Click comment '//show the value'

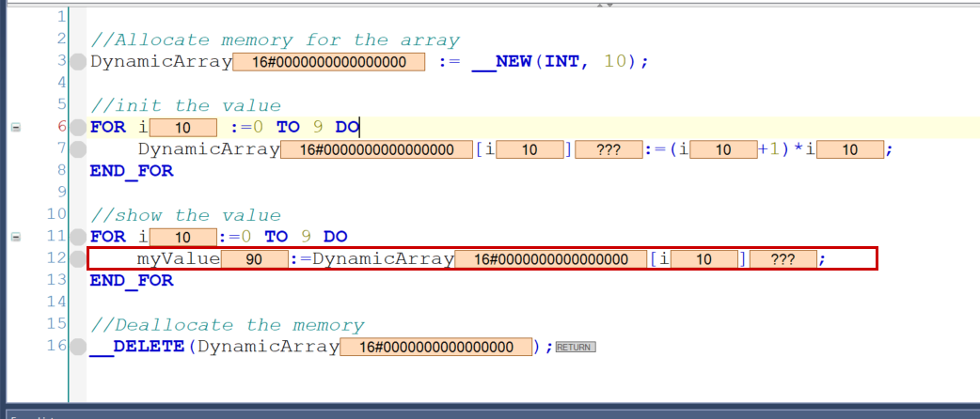point(186,215)
